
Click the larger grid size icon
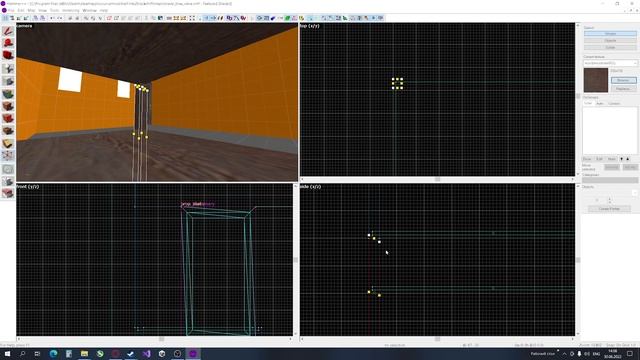tap(26, 18)
